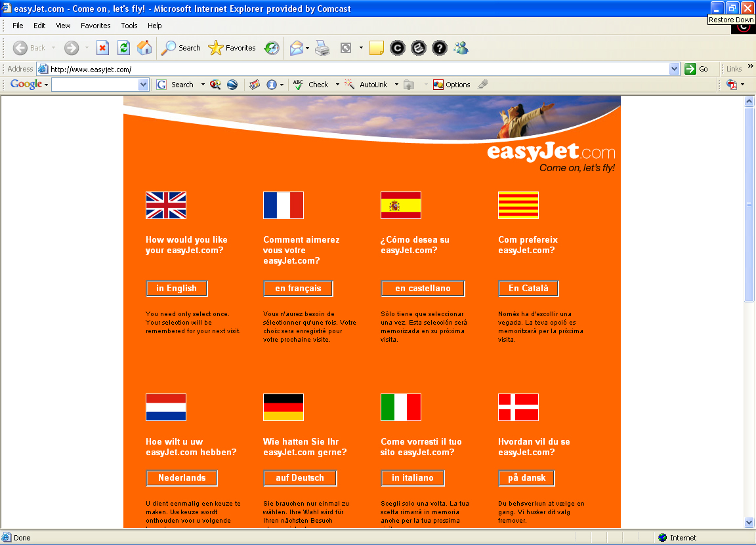Click inside the Google search input box
This screenshot has width=756, height=545.
98,84
